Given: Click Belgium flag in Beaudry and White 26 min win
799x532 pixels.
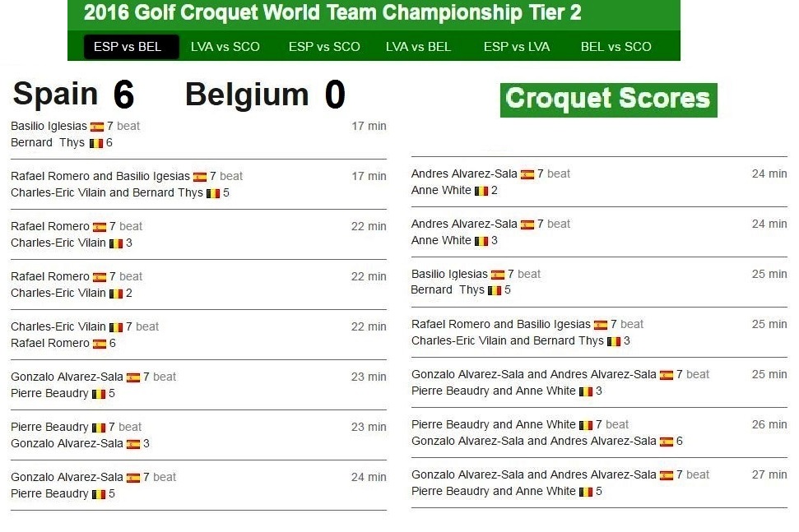Looking at the screenshot, I should click(x=586, y=425).
